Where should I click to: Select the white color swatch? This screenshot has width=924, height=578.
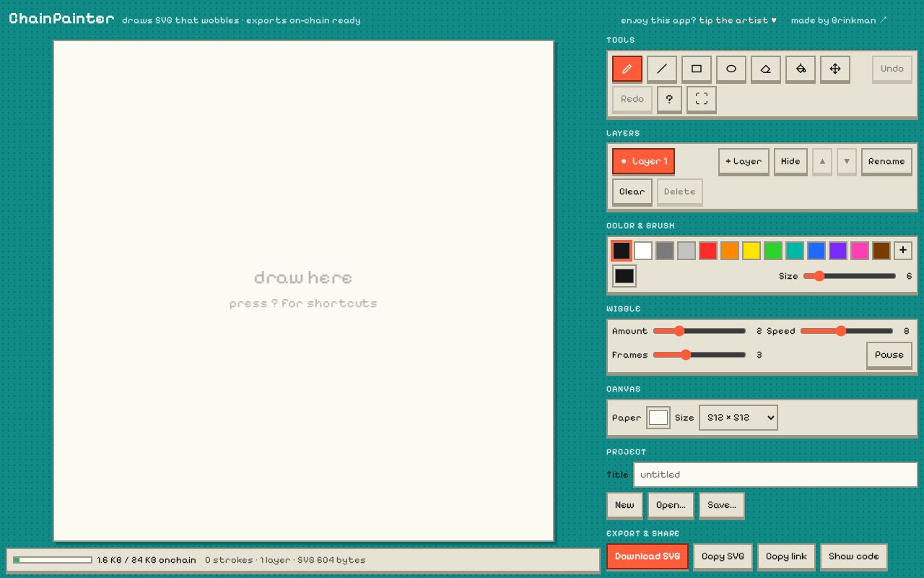pyautogui.click(x=643, y=251)
